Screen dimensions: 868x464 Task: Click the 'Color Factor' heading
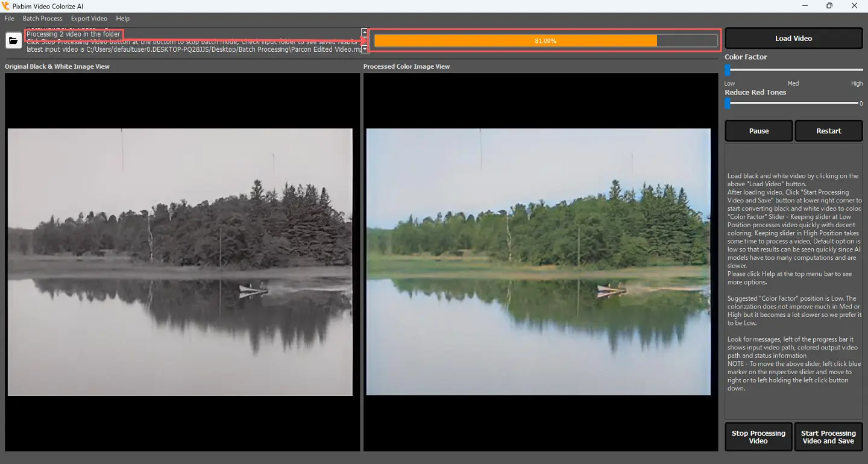point(746,57)
